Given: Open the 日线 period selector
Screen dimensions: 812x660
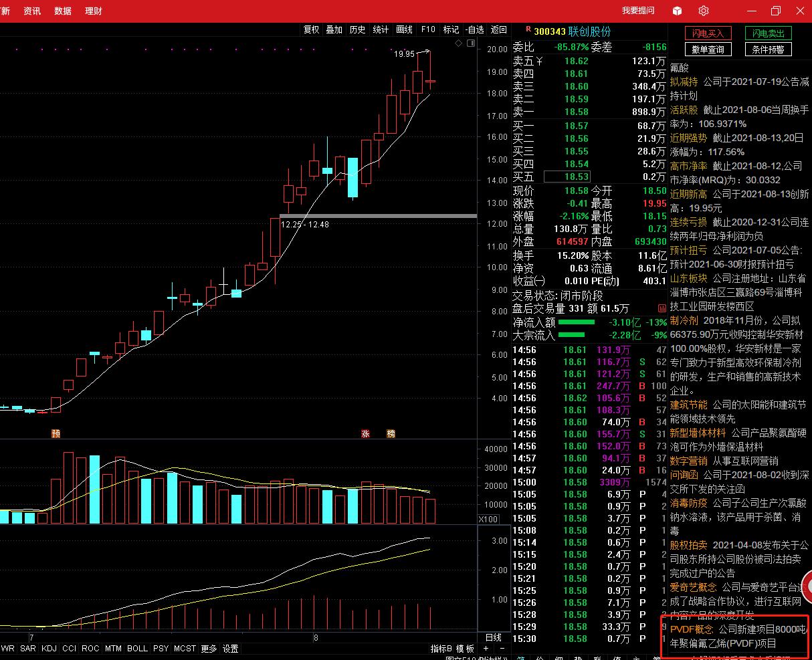Looking at the screenshot, I should click(493, 637).
